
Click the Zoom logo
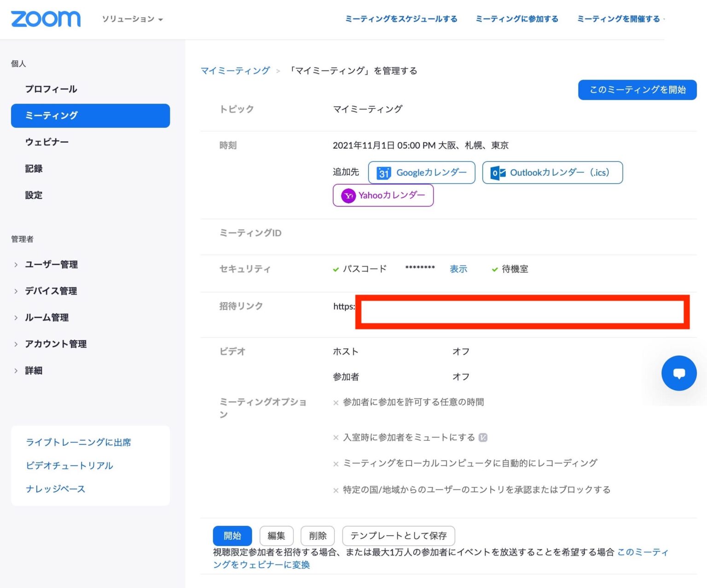(46, 19)
